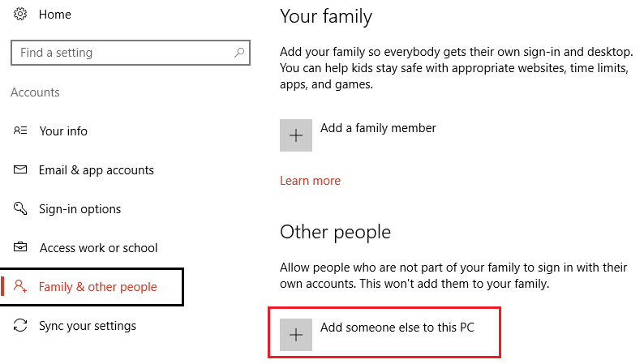Viewport: 644px width, 364px height.
Task: Switch to Sign-in options
Action: coord(79,209)
